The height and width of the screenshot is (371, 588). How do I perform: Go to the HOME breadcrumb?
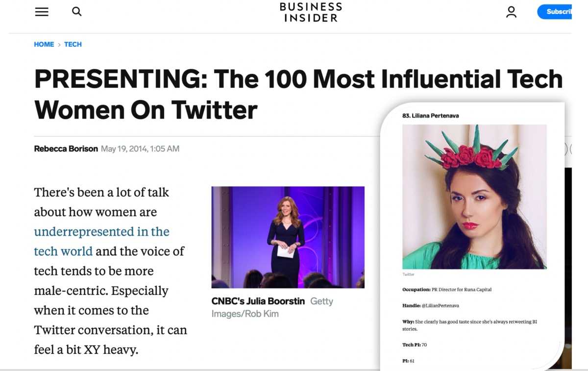click(x=44, y=45)
